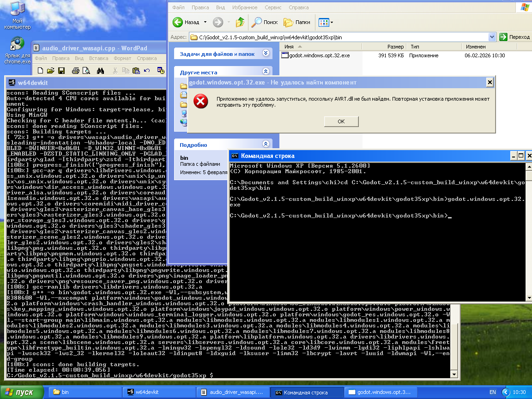This screenshot has width=532, height=399.
Task: Click the Переход go button
Action: (x=514, y=37)
